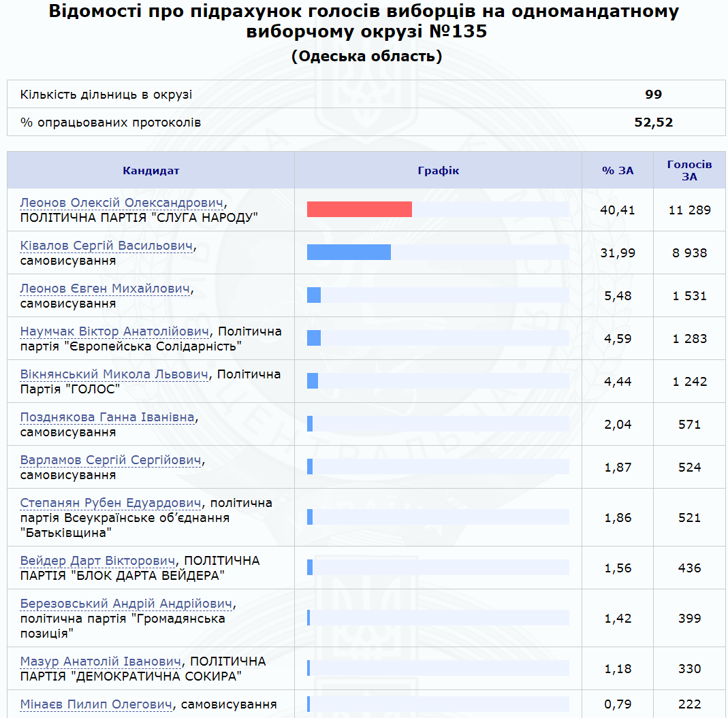The height and width of the screenshot is (718, 728).
Task: Click Позднякова Ганна Іванівна candidate name
Action: tap(108, 417)
